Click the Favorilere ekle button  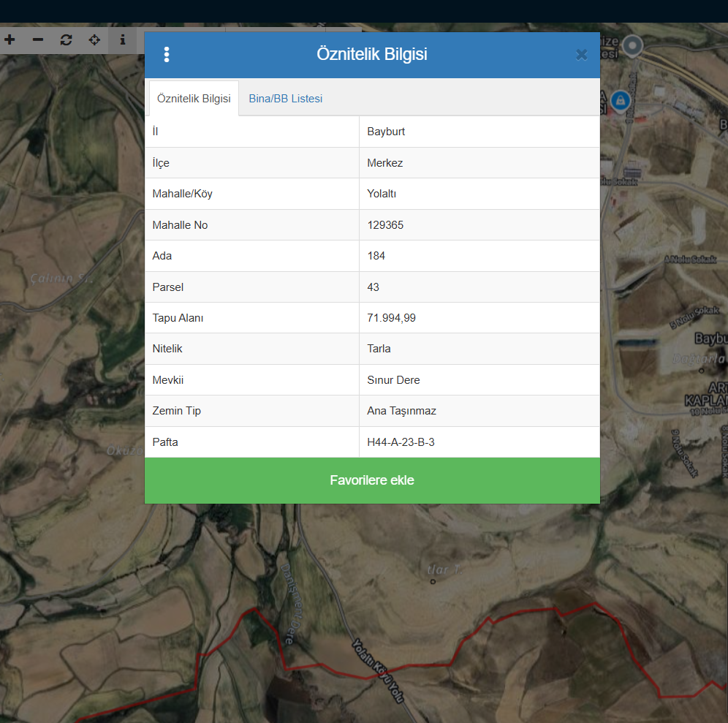[372, 480]
